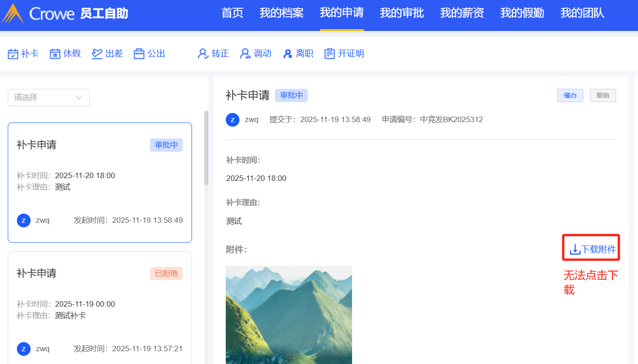Click the 提交于 2025-11-19 13:58:49 text

pyautogui.click(x=320, y=120)
